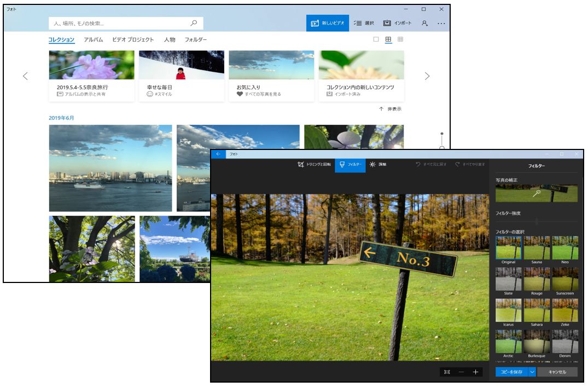
Task: Click the zoom in plus icon
Action: point(475,372)
